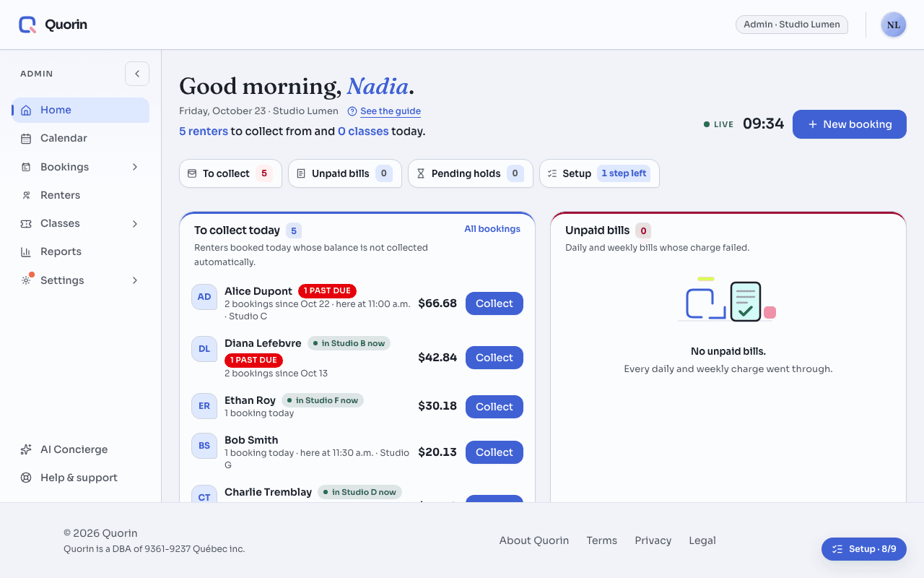The width and height of the screenshot is (924, 578).
Task: Click the 0 classes link
Action: point(363,131)
